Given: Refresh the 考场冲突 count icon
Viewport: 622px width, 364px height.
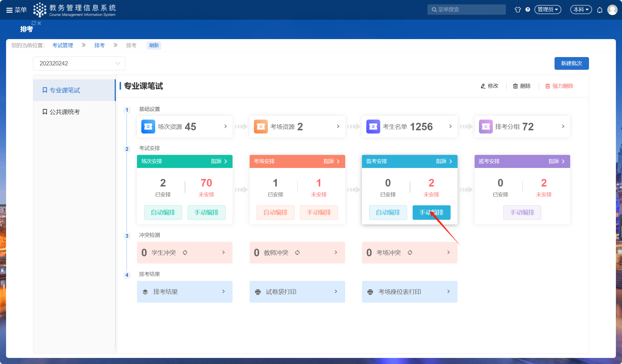Looking at the screenshot, I should tap(410, 253).
